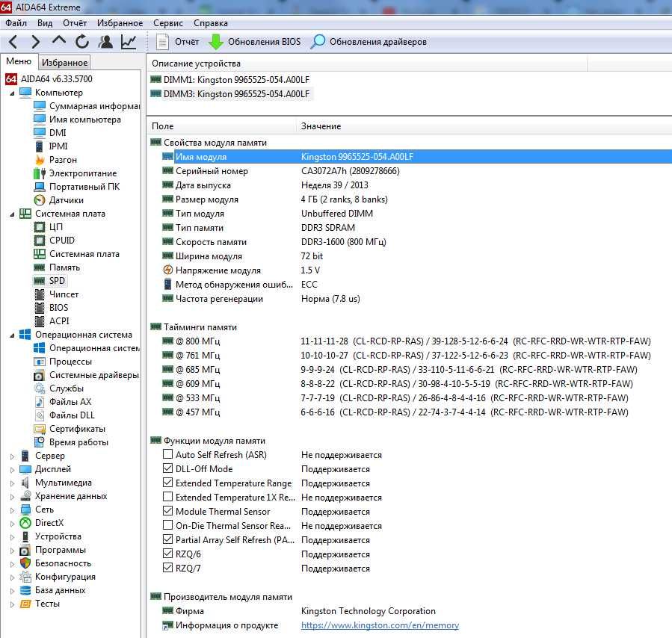Toggle Auto Self Refresh (ASR) checkbox
The height and width of the screenshot is (638, 672).
coord(168,454)
